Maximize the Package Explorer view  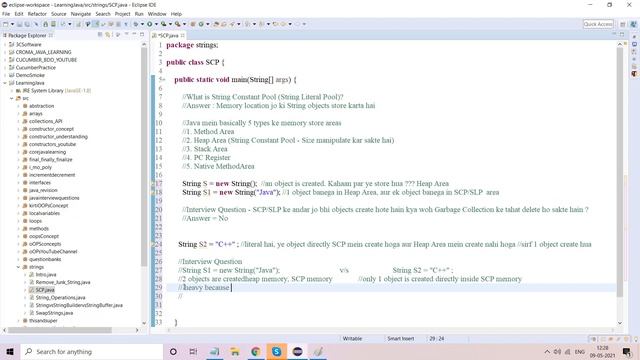pos(142,35)
